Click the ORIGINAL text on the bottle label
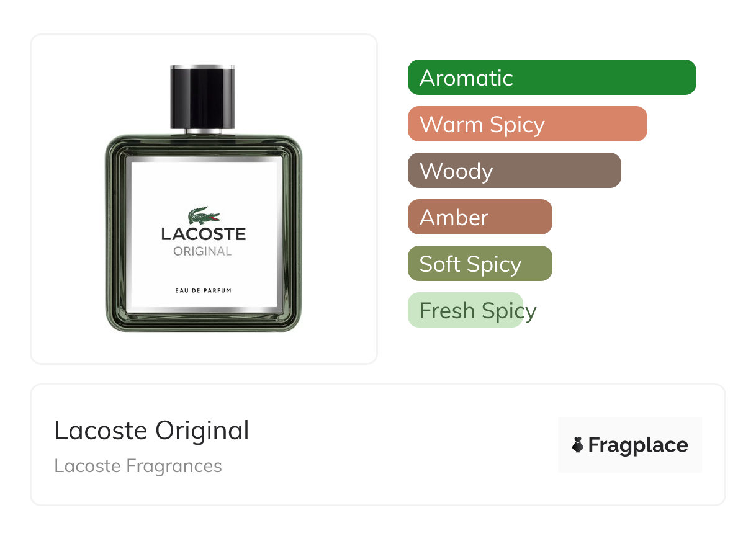Screen dimensions: 756x536 tap(203, 251)
